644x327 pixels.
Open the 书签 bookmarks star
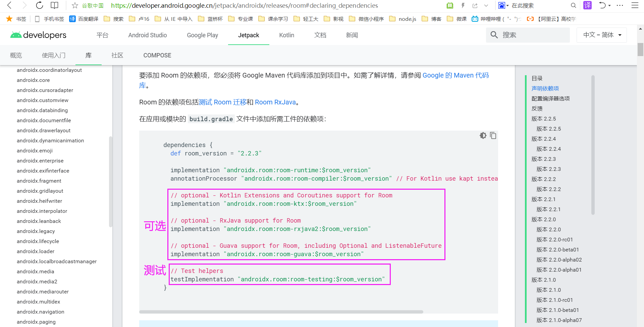click(16, 19)
